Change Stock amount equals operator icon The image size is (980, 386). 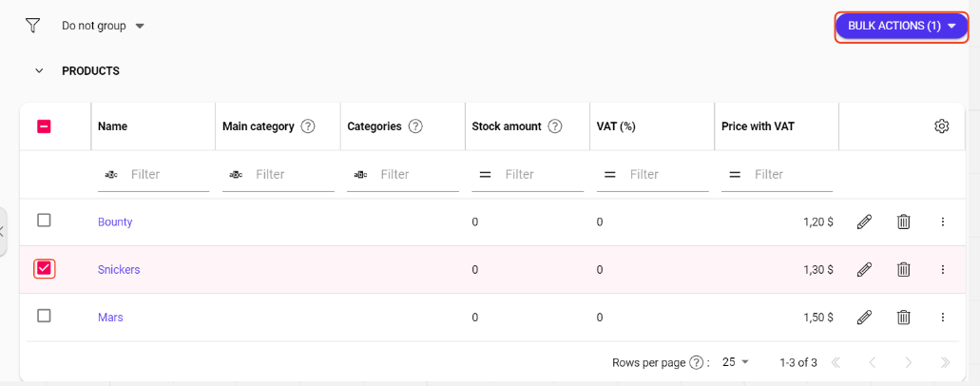(x=485, y=175)
